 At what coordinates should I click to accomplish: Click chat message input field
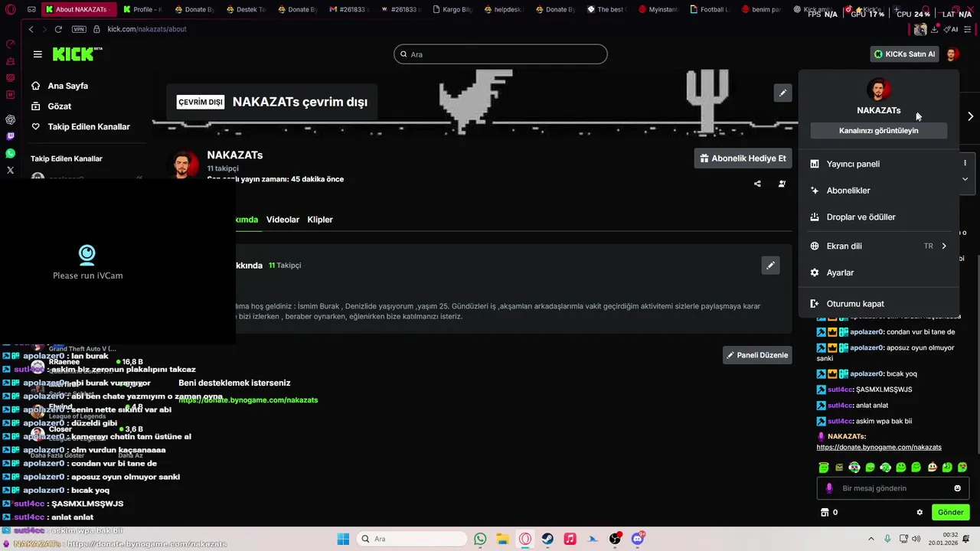[893, 488]
